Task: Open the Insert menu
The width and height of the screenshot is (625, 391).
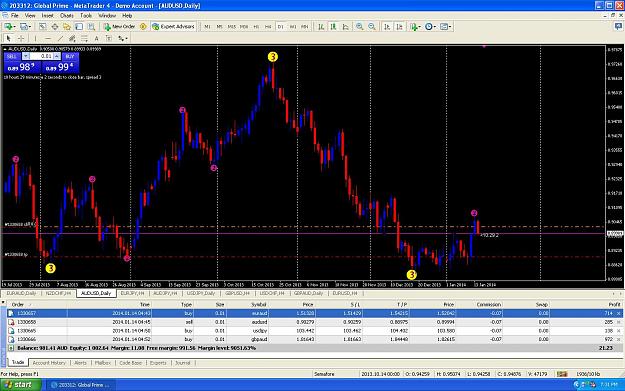Action: pos(47,16)
